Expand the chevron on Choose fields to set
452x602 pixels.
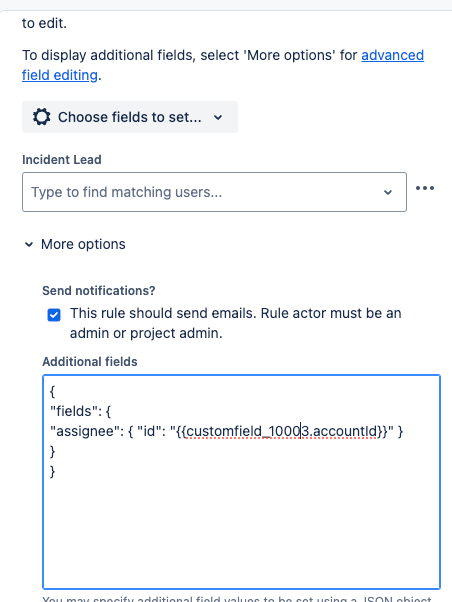(218, 117)
